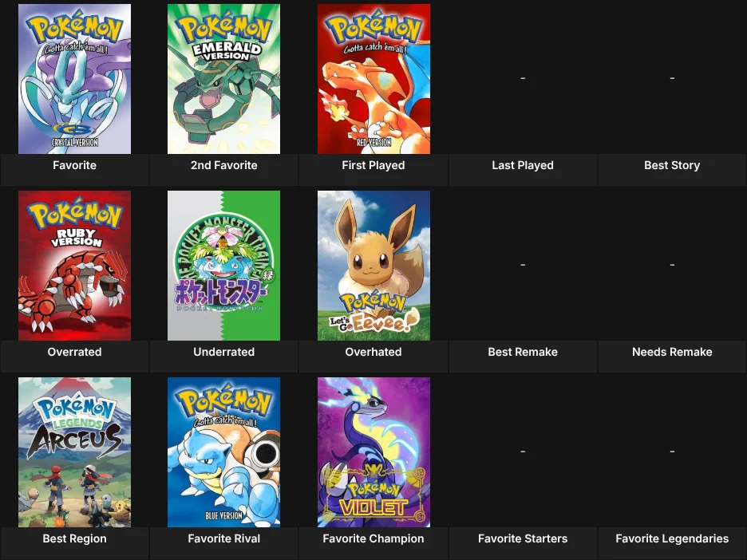This screenshot has height=560, width=747.
Task: Fill the empty slot above Best Story
Action: [672, 78]
